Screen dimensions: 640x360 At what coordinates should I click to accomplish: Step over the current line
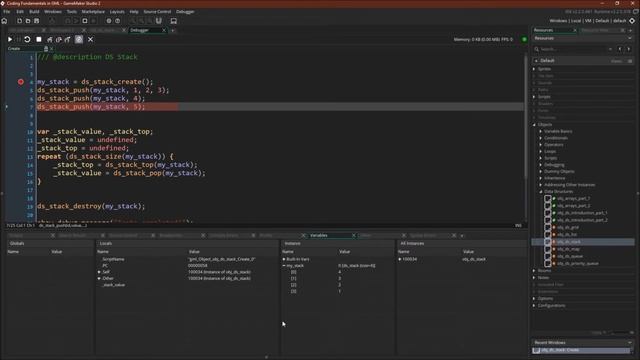pyautogui.click(x=58, y=40)
